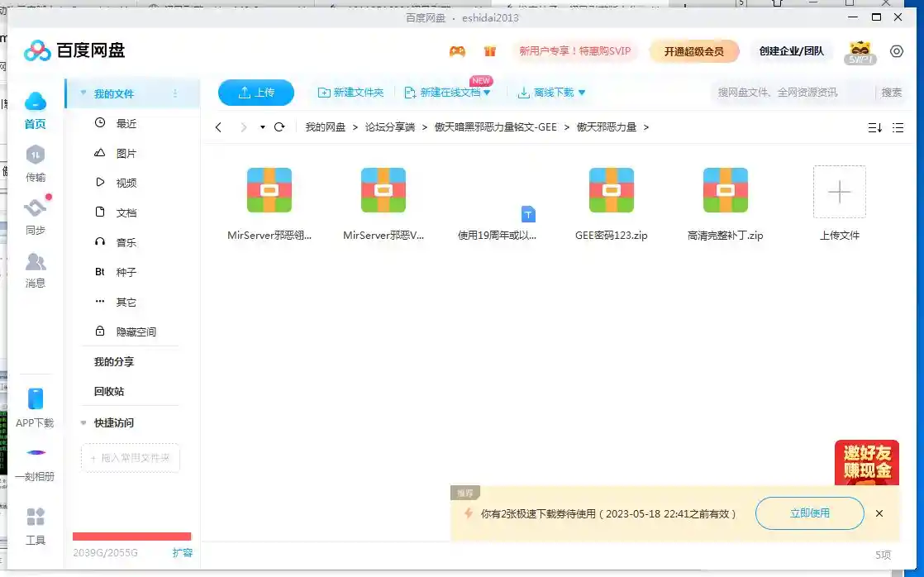Click 新建文件夹 button
Image resolution: width=924 pixels, height=577 pixels.
350,93
